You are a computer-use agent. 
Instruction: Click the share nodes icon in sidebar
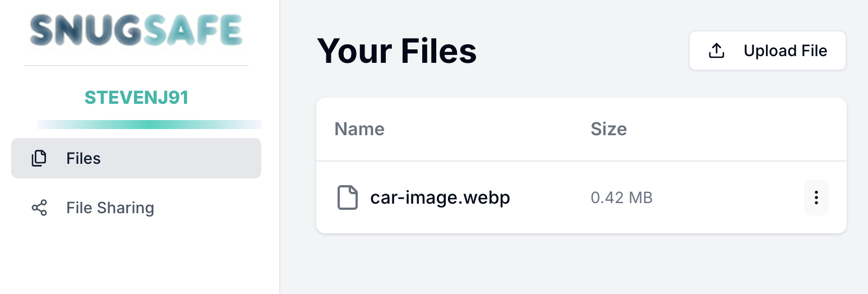39,208
